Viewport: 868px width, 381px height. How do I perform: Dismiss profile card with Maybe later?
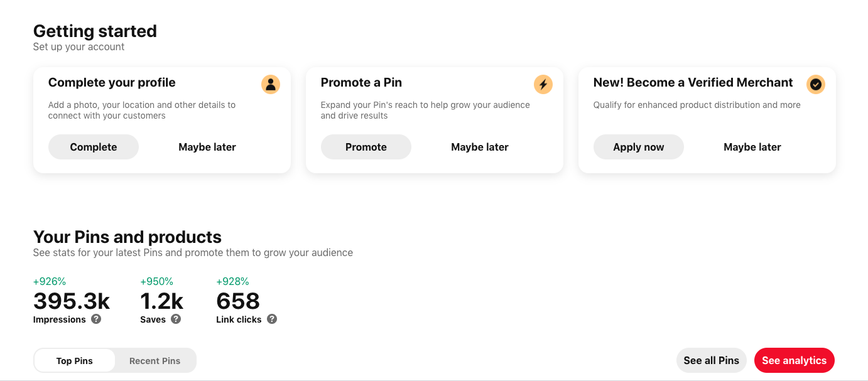(207, 147)
